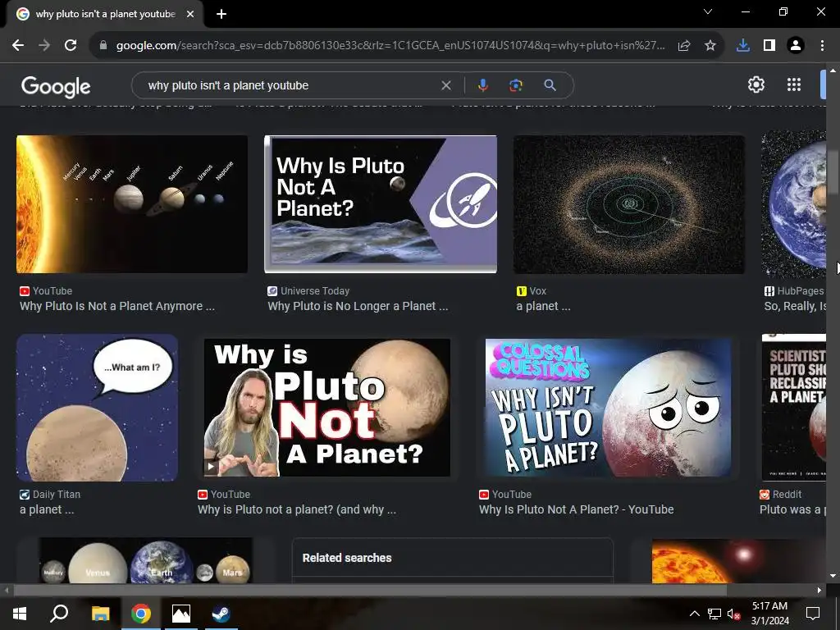This screenshot has width=840, height=630.
Task: Open File Explorer from the taskbar
Action: click(x=100, y=614)
